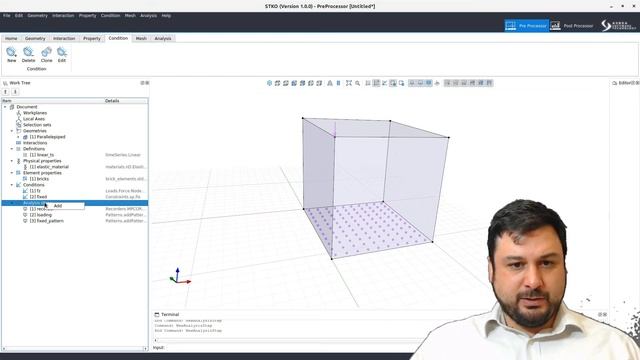Collapse the Physical properties node
The width and height of the screenshot is (640, 360).
(x=12, y=161)
